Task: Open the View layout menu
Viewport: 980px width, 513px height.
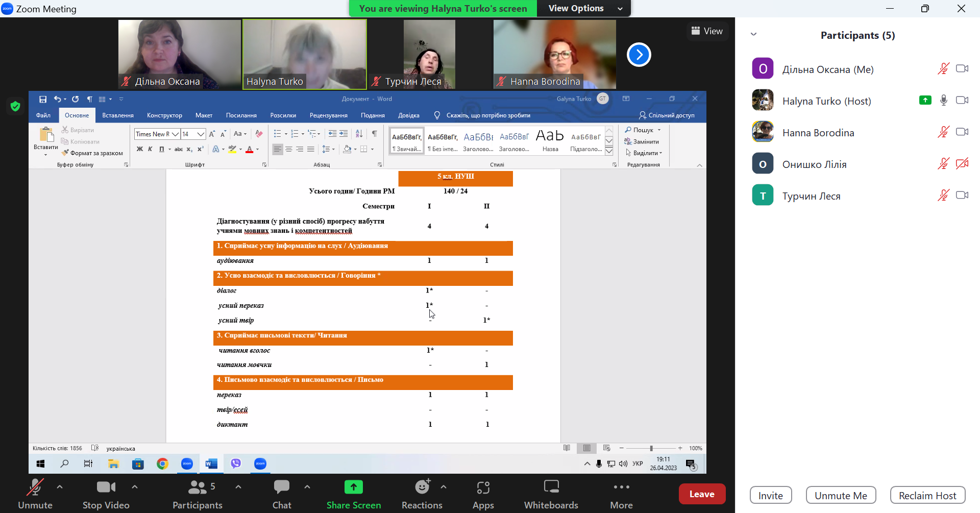Action: 707,31
